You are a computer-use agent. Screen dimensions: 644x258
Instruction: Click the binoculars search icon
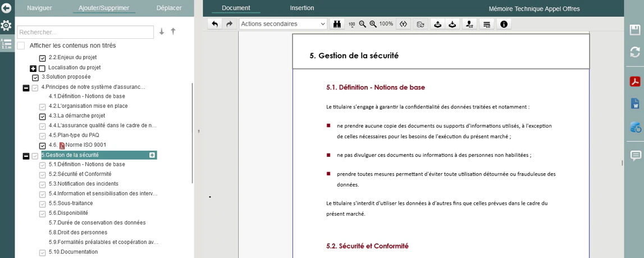pyautogui.click(x=337, y=24)
